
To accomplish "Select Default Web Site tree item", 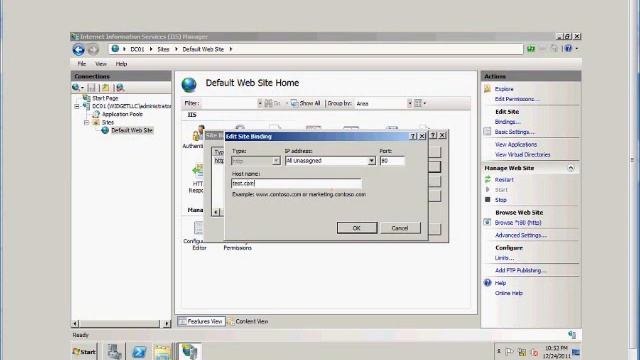I will 132,131.
